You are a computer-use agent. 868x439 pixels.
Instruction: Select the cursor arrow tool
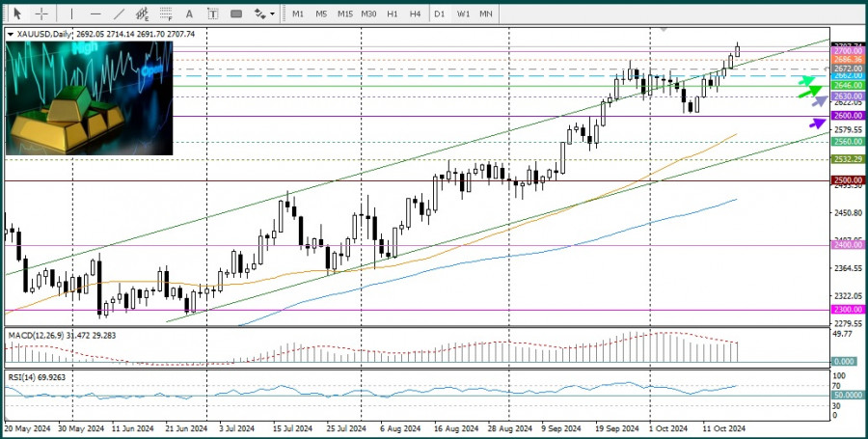16,14
